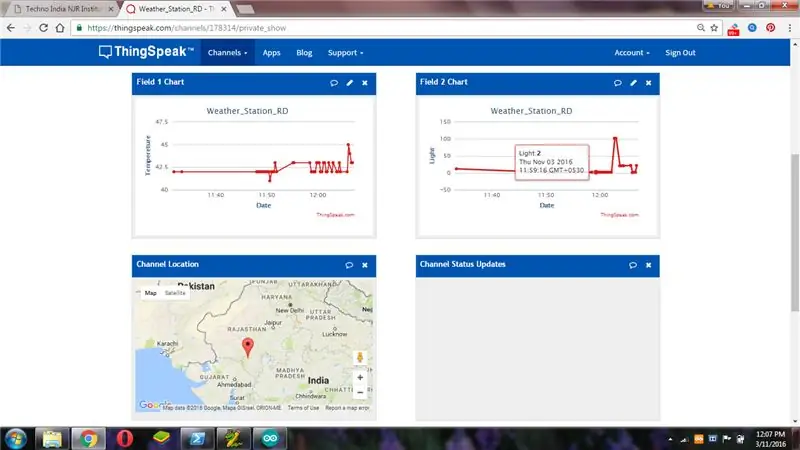Open Chrome menu with three dots

coord(789,28)
